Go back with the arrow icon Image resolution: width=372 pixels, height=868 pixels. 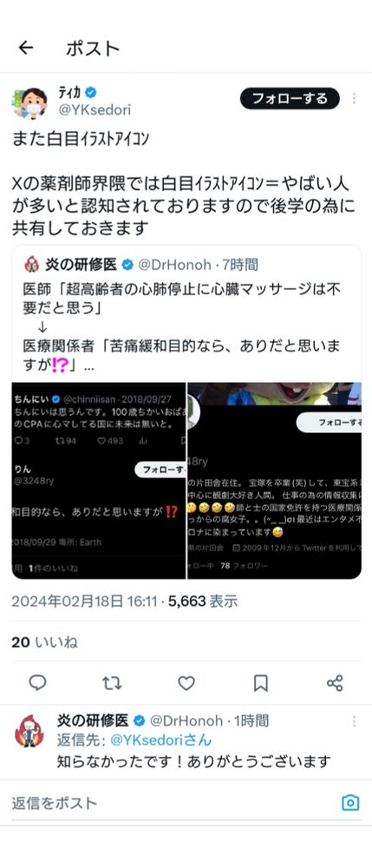click(x=25, y=48)
